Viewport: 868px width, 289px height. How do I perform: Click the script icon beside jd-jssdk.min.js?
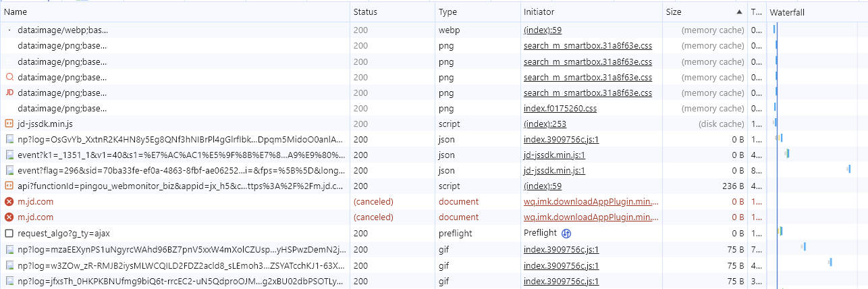pos(9,124)
